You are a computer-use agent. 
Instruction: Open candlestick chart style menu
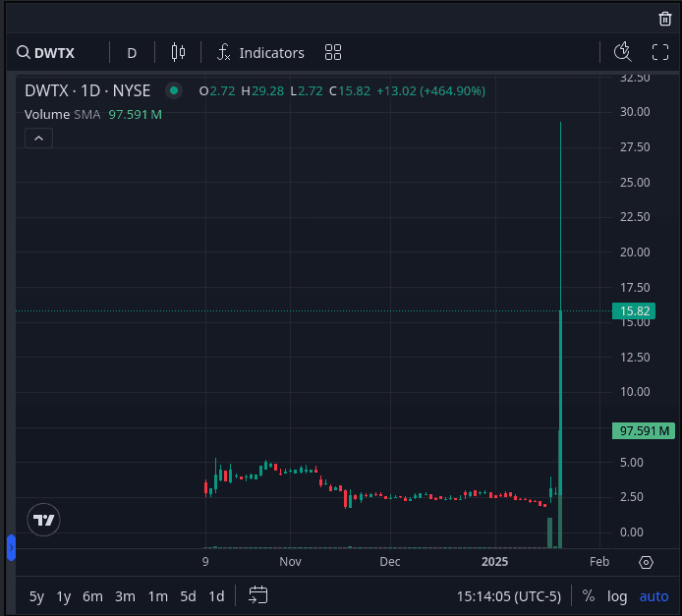(178, 53)
